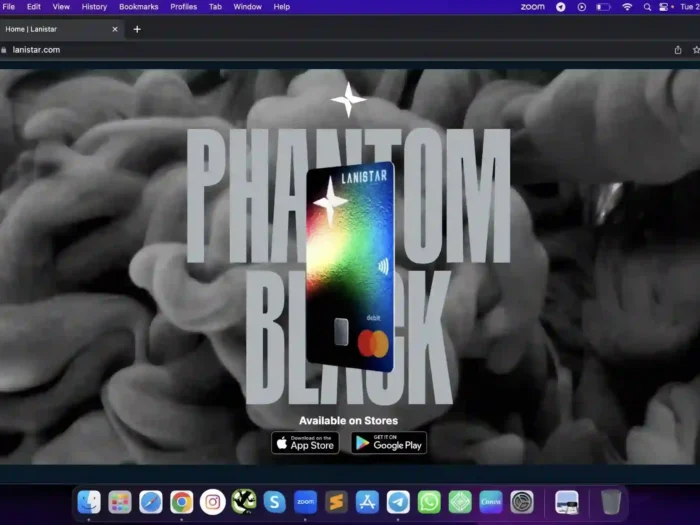Click Get it on Google Play button
Screen dimensions: 700x525
389,443
